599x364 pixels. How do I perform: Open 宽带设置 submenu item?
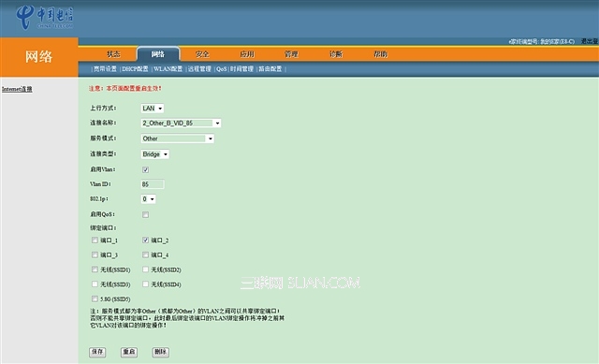click(106, 68)
